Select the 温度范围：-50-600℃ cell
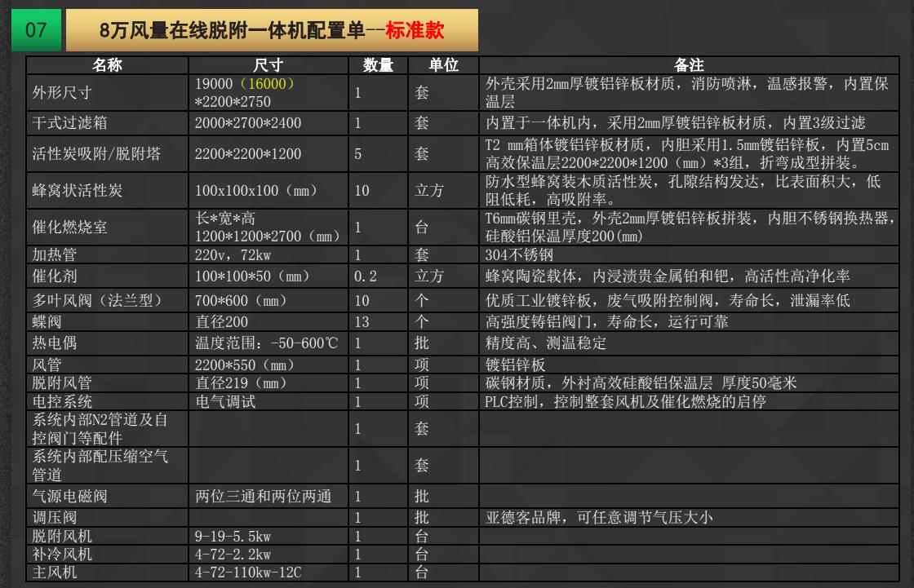 (x=268, y=343)
